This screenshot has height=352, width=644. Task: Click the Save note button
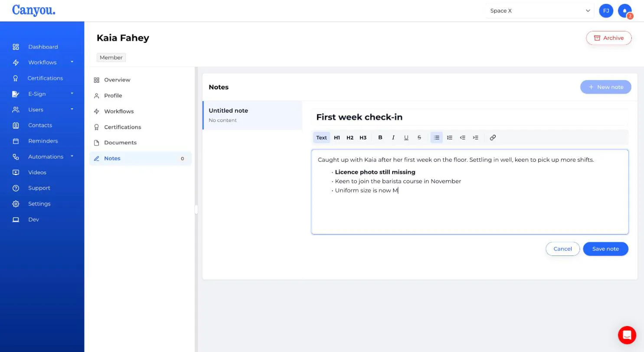pos(605,249)
